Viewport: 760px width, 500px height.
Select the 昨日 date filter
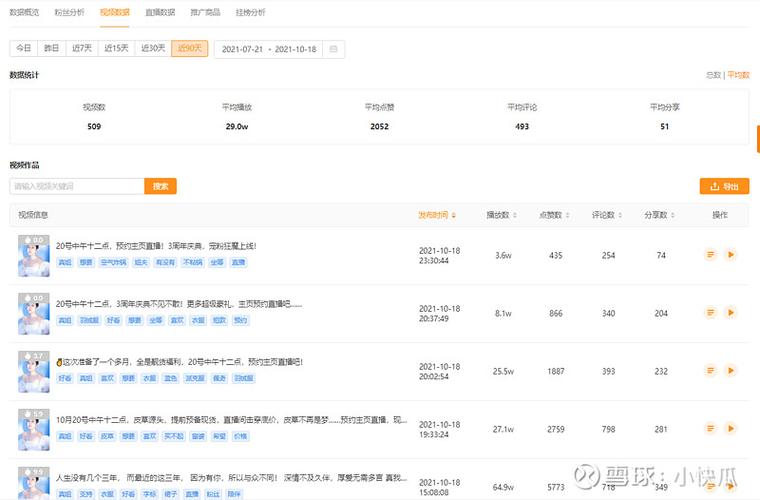(x=51, y=48)
